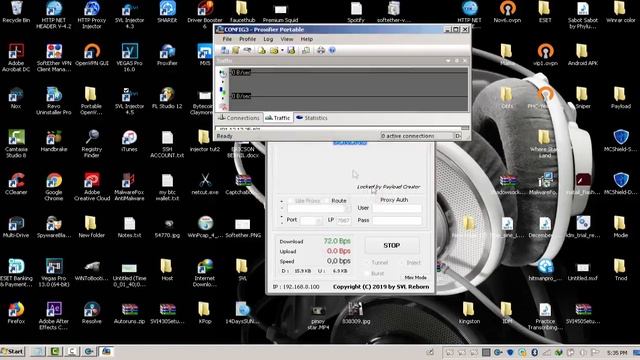Select the Recycle Bin desktop icon
640x360 pixels.
point(16,12)
